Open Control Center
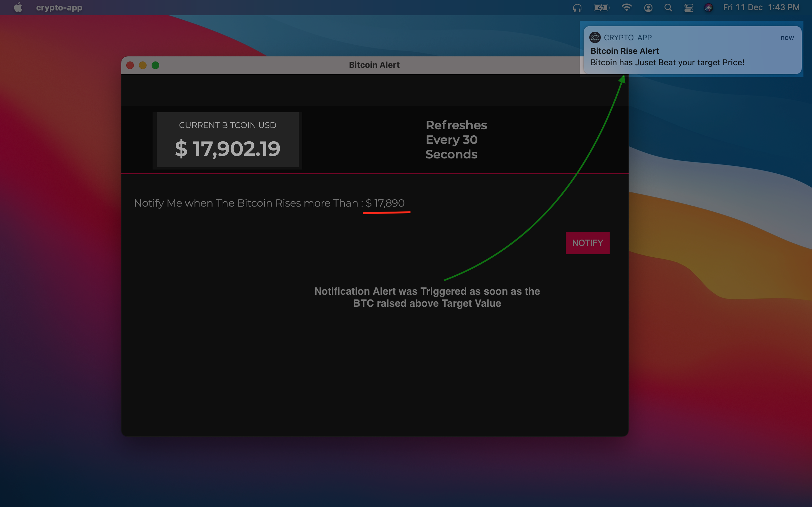 coord(689,8)
